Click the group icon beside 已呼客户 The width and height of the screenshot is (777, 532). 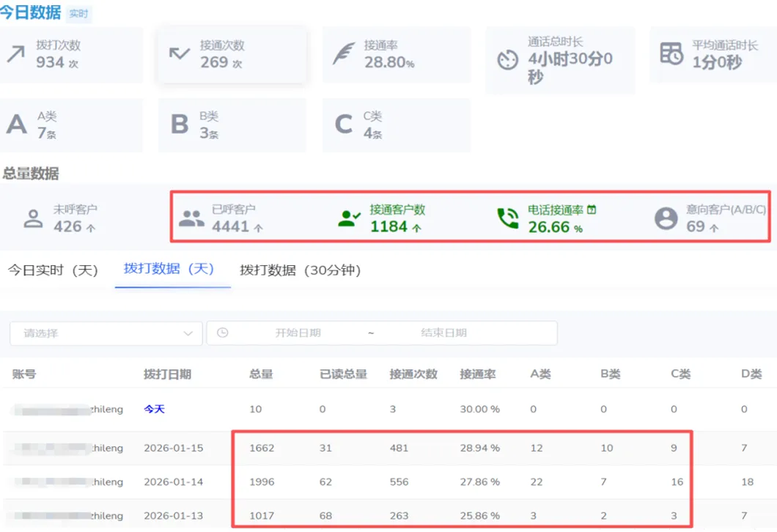tap(191, 218)
